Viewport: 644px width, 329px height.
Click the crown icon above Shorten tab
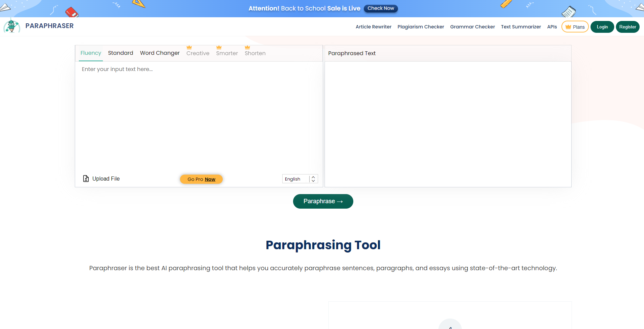click(247, 47)
